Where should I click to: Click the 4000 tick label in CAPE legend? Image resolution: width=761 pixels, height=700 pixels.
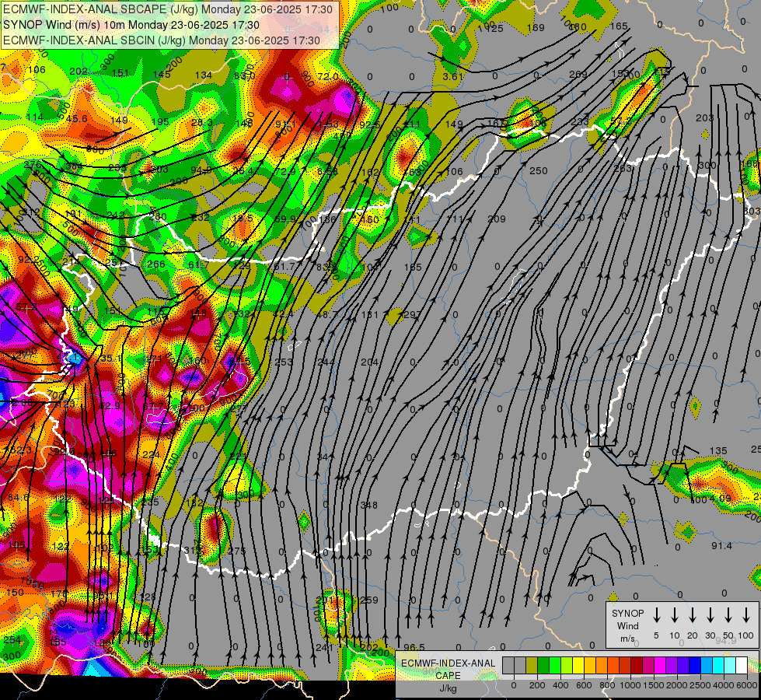[724, 685]
